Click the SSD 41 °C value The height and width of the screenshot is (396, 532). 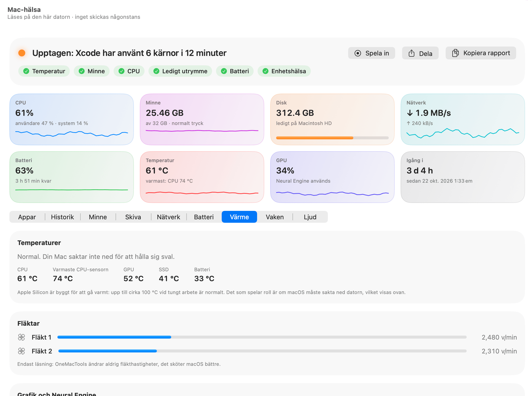coord(169,279)
